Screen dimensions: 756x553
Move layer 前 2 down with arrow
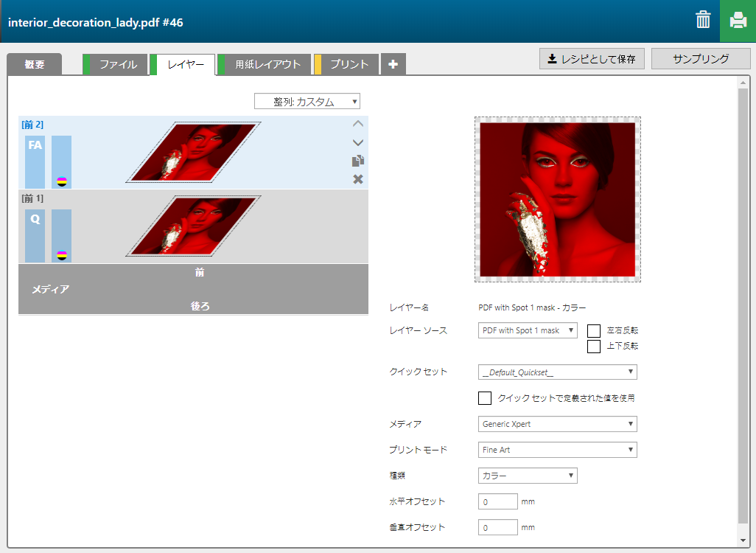click(x=358, y=142)
